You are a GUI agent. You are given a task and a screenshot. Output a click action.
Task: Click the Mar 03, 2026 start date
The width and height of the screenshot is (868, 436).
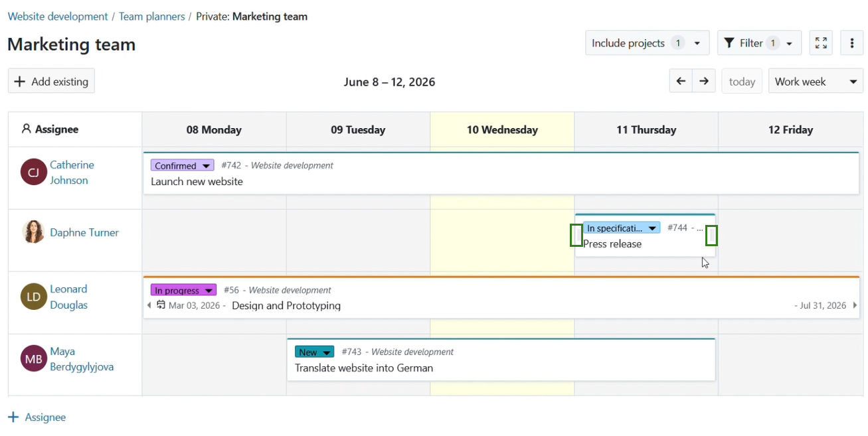tap(195, 305)
